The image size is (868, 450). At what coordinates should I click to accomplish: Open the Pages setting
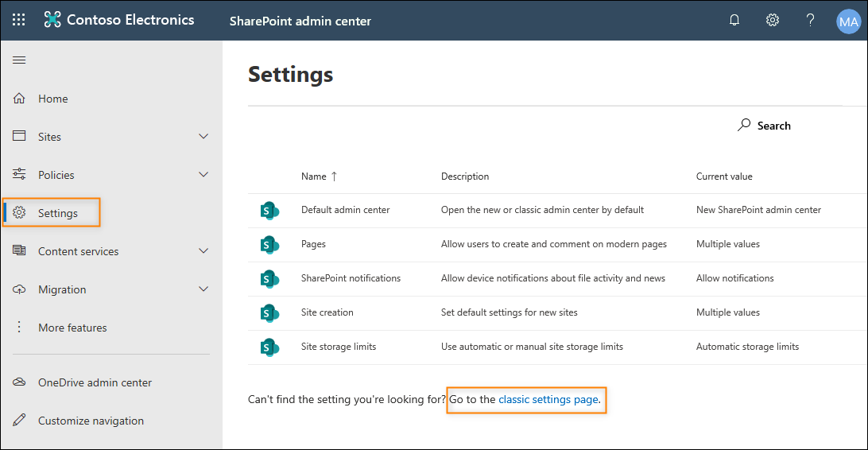tap(313, 244)
